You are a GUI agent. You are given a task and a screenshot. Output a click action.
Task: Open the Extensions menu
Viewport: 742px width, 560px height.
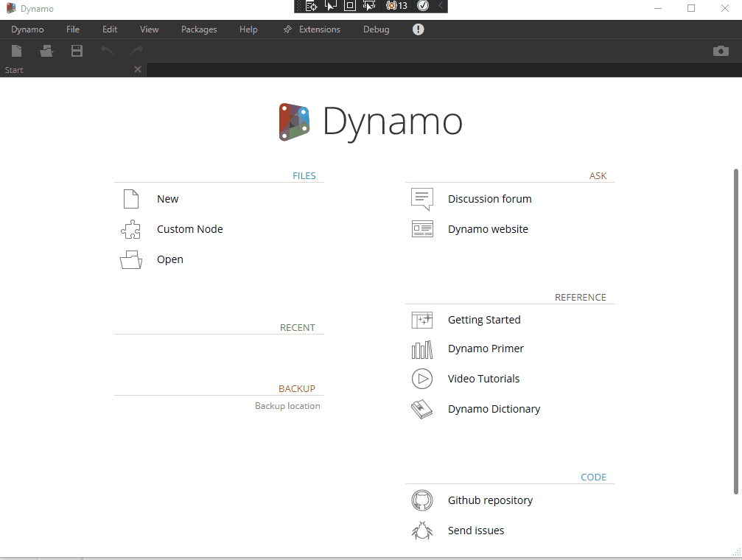[319, 29]
